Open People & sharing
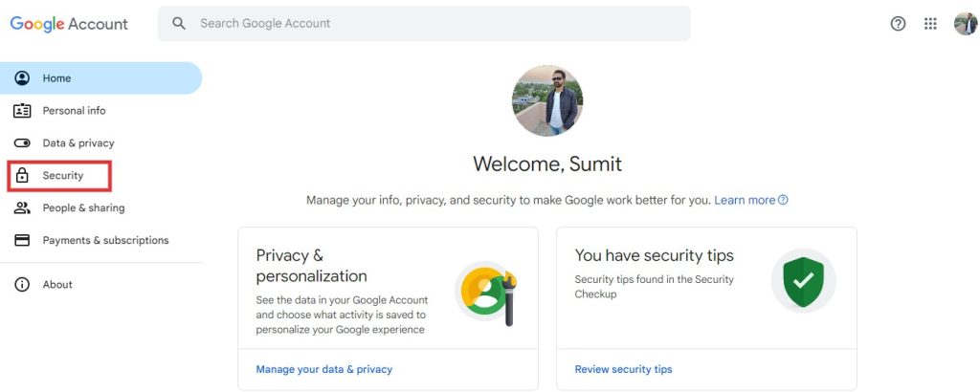This screenshot has height=392, width=980. [84, 207]
